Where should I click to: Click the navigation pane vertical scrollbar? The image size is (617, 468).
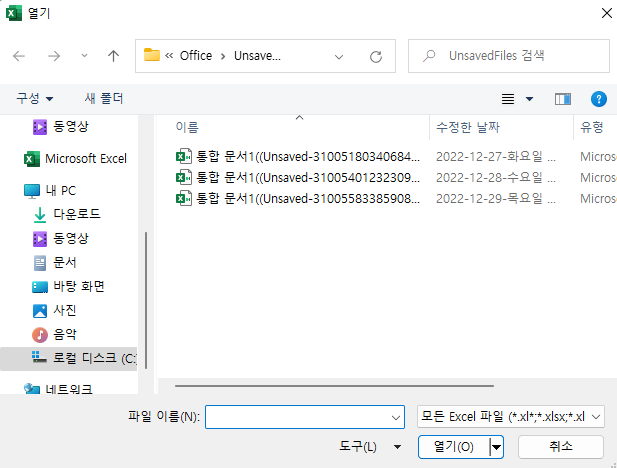click(146, 300)
